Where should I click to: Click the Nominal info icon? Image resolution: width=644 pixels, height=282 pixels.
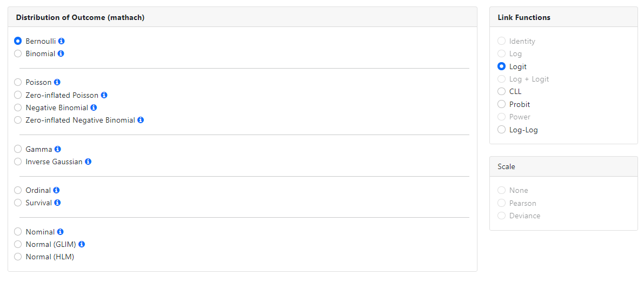[61, 232]
